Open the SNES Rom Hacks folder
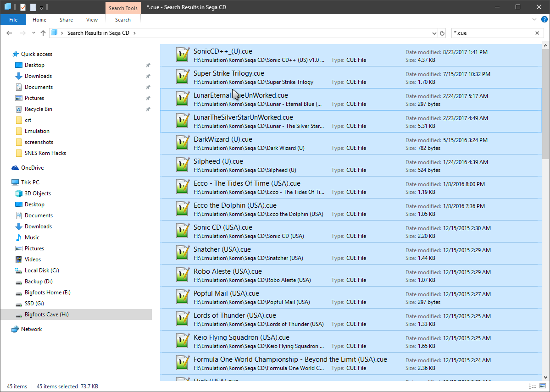 (x=45, y=153)
